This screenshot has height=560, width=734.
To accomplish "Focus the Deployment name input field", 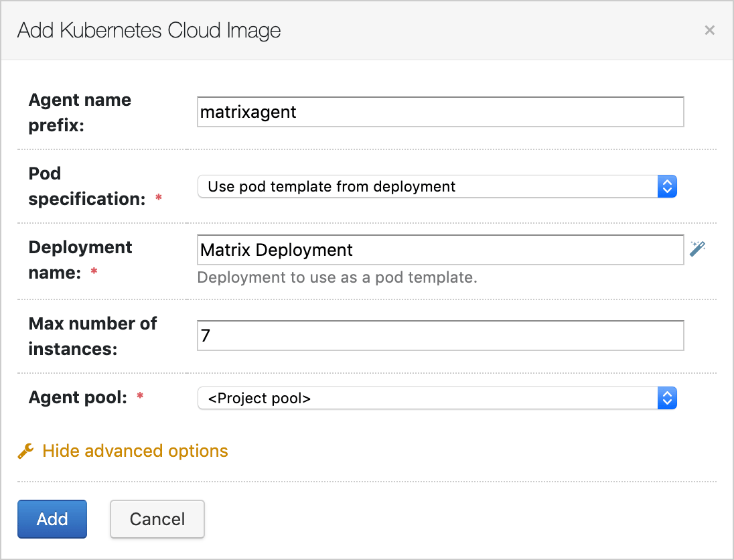I will tap(441, 250).
